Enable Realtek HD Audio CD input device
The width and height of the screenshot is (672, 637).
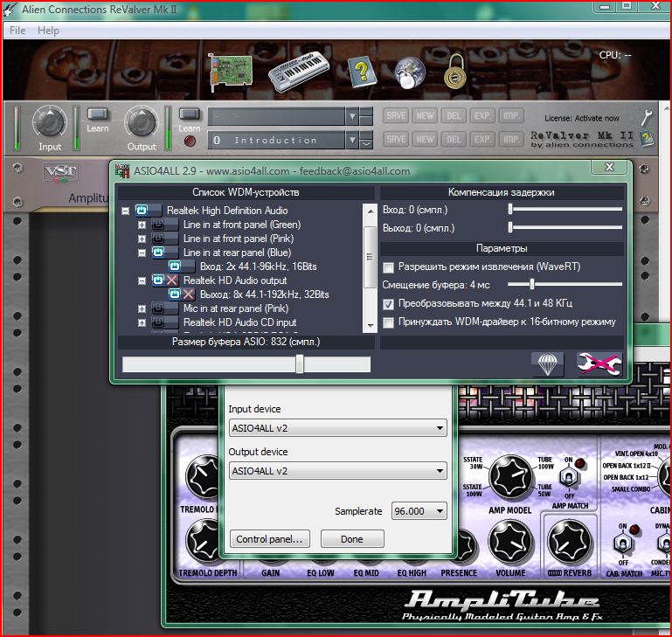click(x=165, y=322)
